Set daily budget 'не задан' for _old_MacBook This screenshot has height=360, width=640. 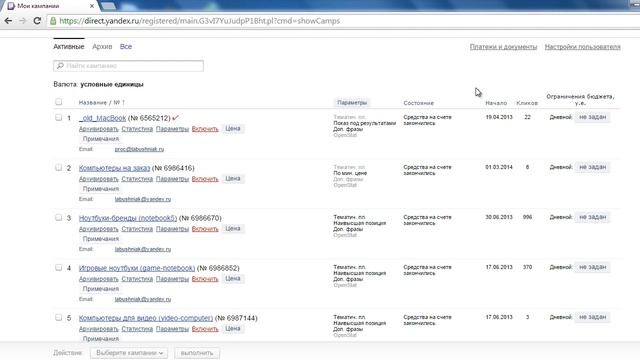pos(593,117)
